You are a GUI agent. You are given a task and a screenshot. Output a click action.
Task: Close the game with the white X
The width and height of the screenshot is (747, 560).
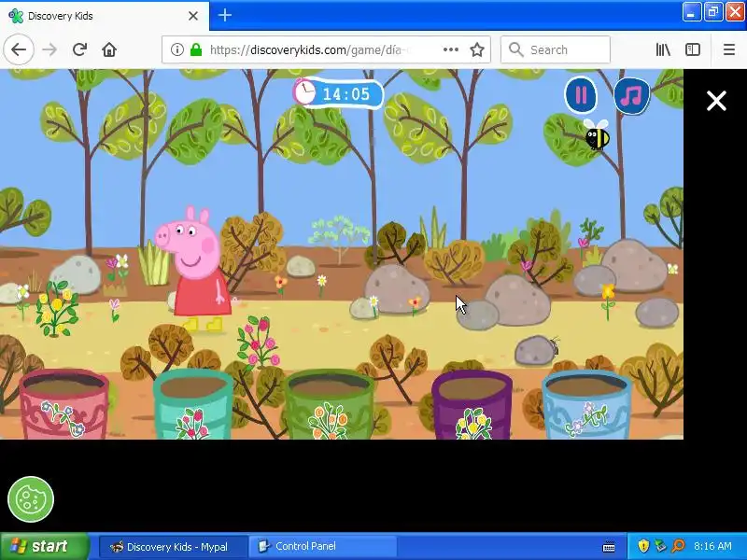coord(716,101)
